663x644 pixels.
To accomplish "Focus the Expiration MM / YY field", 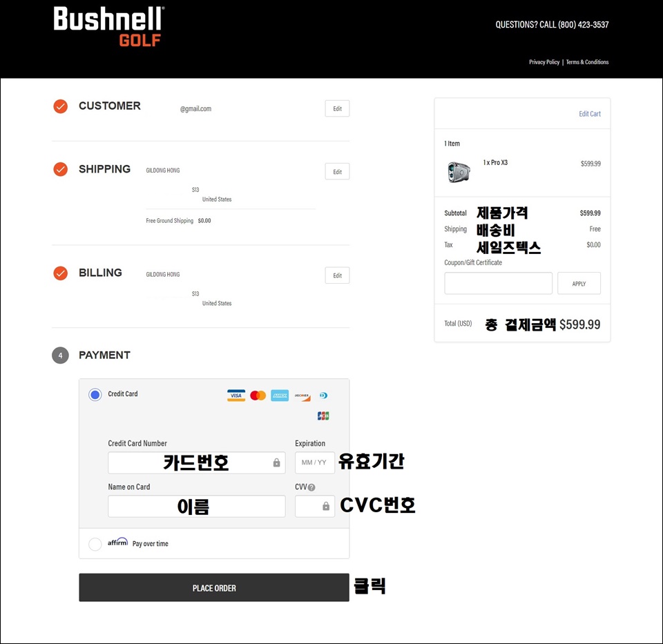I will (315, 462).
